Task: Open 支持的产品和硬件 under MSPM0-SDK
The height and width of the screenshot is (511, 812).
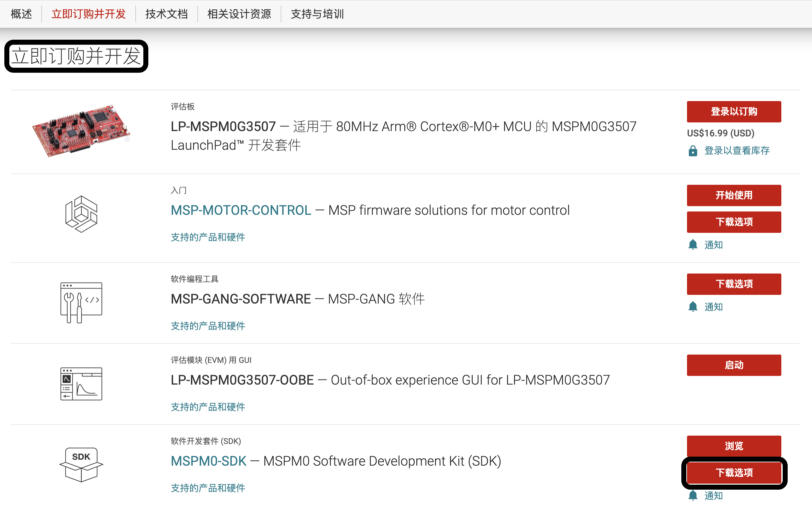Action: click(x=208, y=488)
